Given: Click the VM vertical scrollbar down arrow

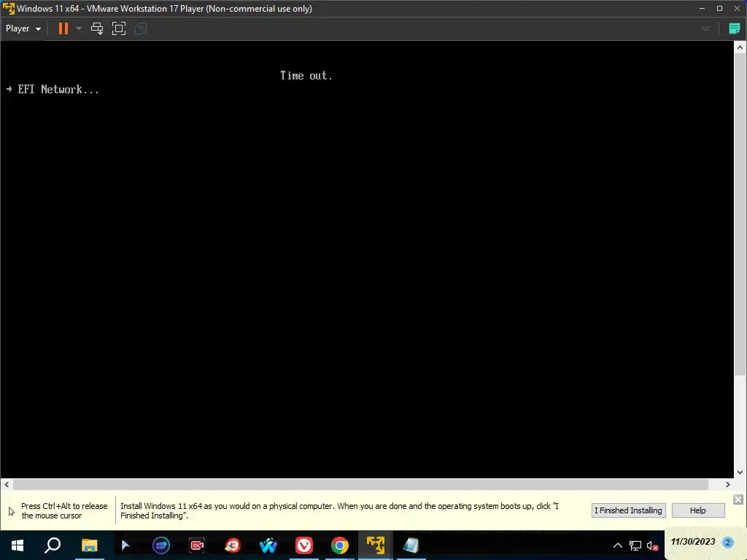Looking at the screenshot, I should 740,472.
